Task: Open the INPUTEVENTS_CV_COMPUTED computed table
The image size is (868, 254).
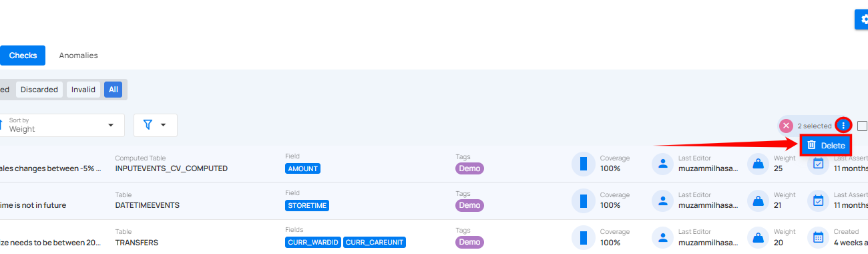Action: pyautogui.click(x=172, y=168)
